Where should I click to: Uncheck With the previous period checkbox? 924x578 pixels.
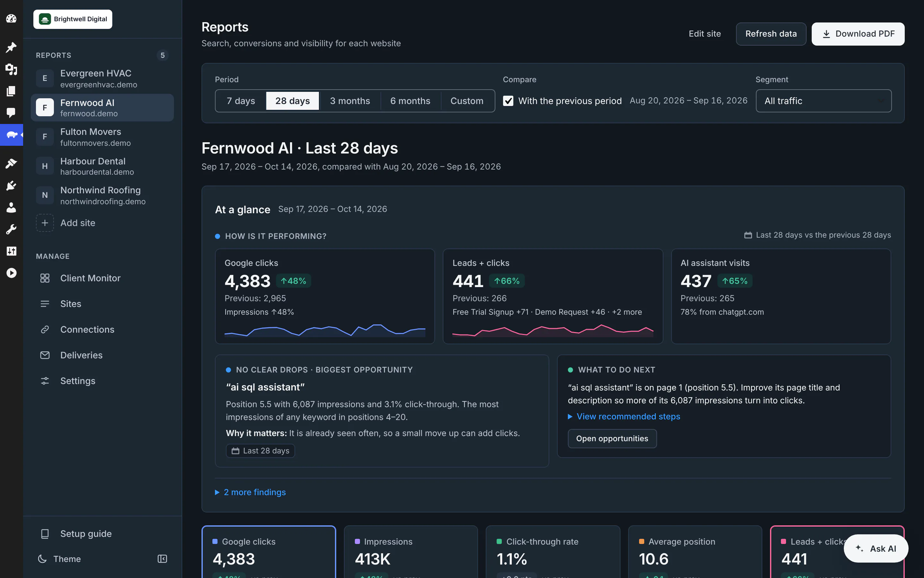[508, 101]
